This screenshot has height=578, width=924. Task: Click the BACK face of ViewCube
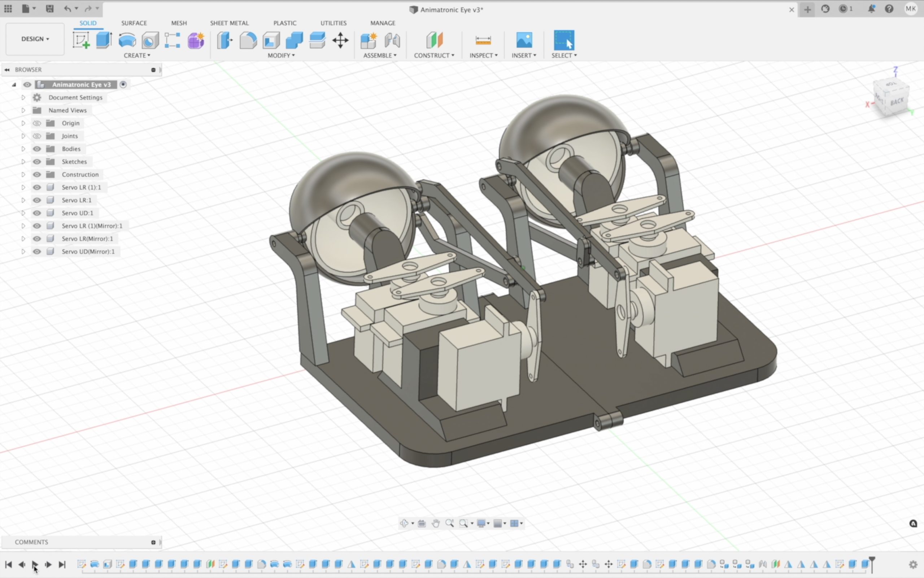point(897,102)
